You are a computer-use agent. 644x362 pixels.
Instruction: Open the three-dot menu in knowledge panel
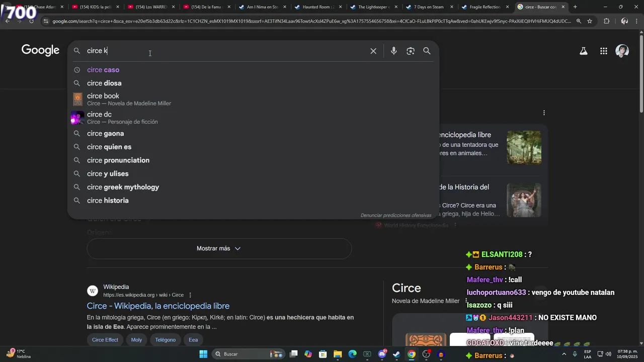(x=544, y=113)
